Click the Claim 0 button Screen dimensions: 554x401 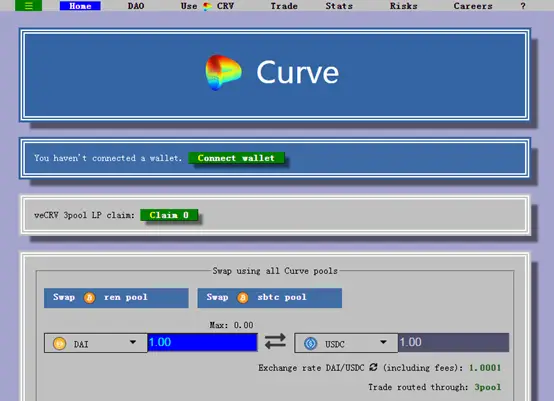[169, 215]
